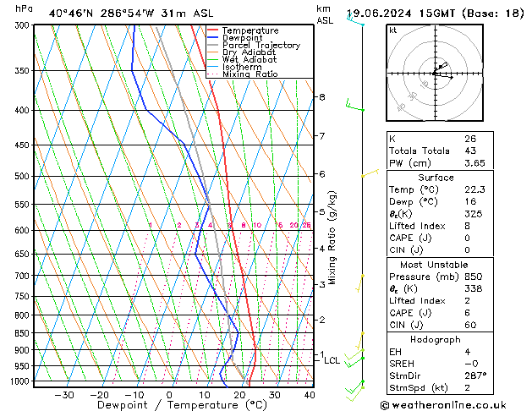Click the hPa unit label
This screenshot has width=532, height=411.
point(24,8)
